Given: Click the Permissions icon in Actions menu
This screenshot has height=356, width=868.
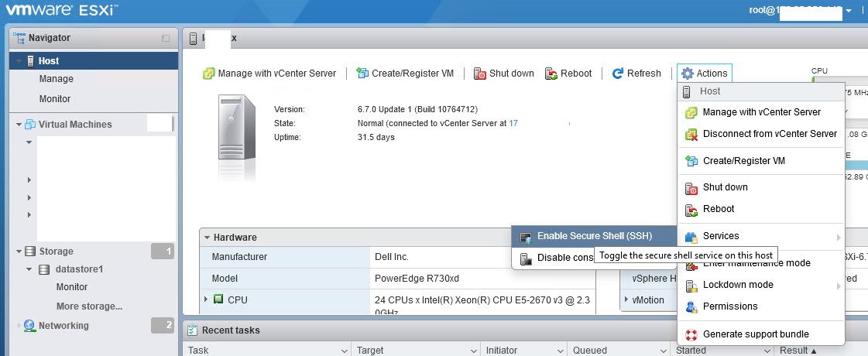Looking at the screenshot, I should click(x=691, y=306).
